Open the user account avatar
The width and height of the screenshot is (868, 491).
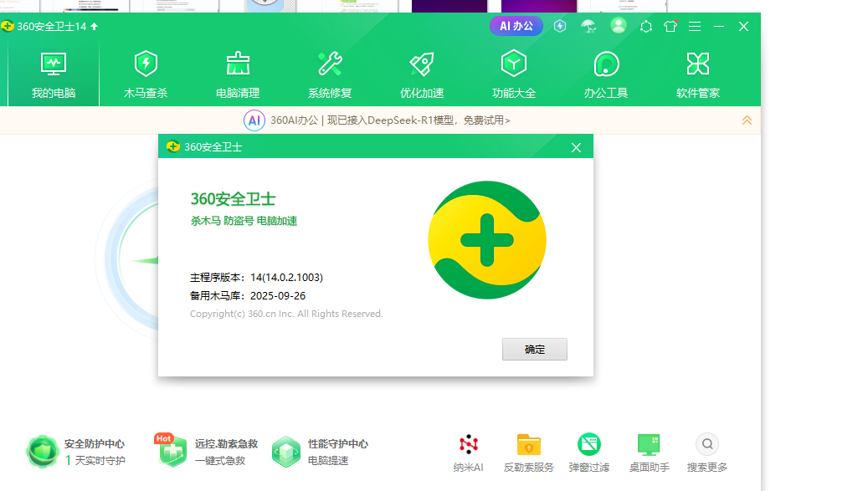point(619,25)
